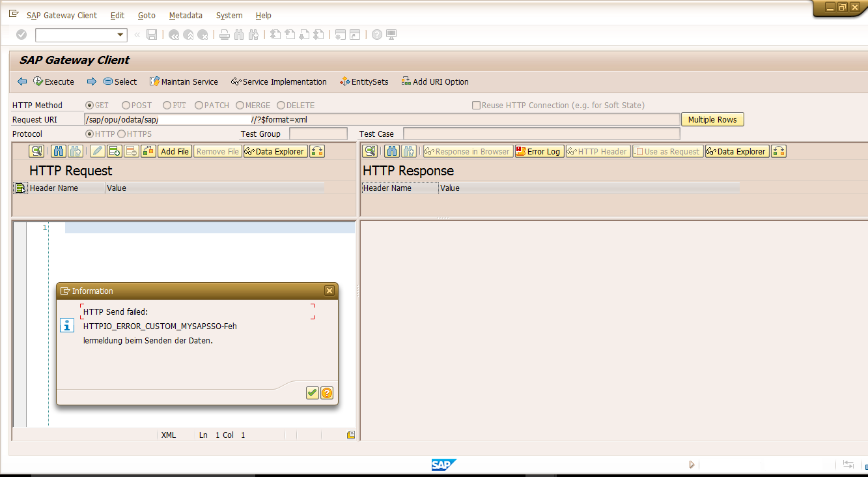Click the Find binoculars icon in system toolbar
This screenshot has height=477, width=868.
pos(239,35)
